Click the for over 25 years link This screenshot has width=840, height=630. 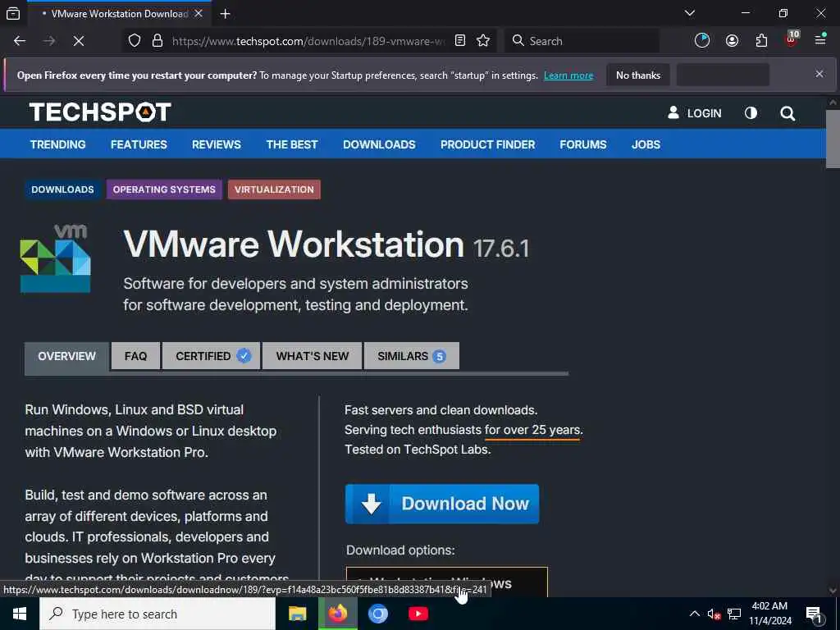[x=532, y=430]
